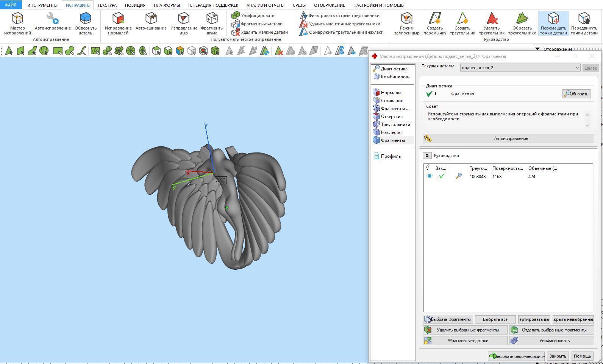Toggle Перемещать точки детали tool

coord(553,23)
